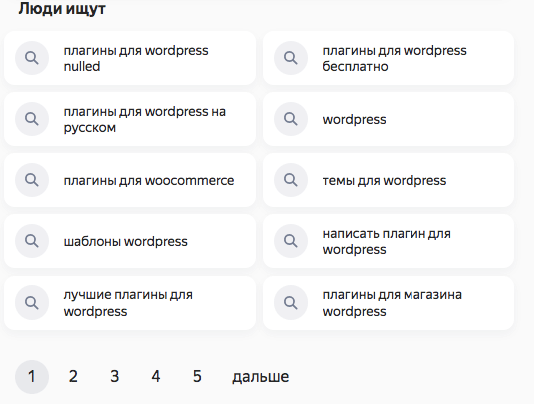The width and height of the screenshot is (534, 404).
Task: Go to results page 4
Action: [x=156, y=377]
